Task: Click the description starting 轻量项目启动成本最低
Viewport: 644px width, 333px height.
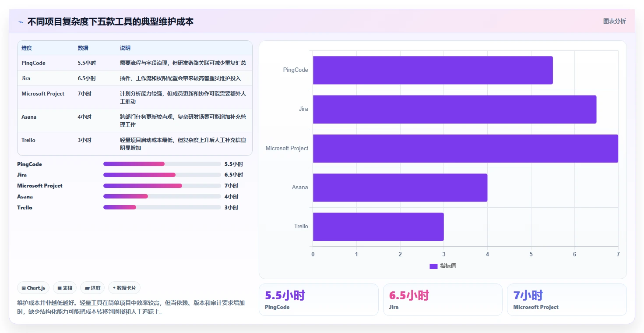Action: point(183,144)
